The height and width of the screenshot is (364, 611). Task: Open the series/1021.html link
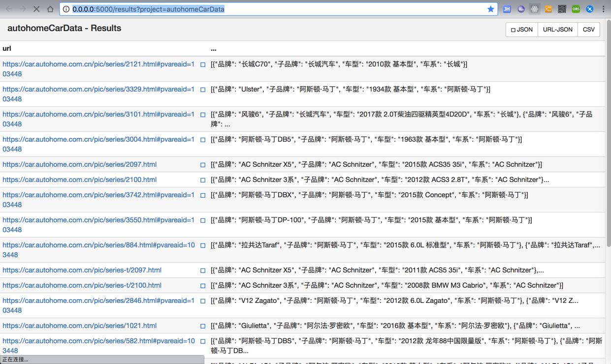pyautogui.click(x=79, y=326)
